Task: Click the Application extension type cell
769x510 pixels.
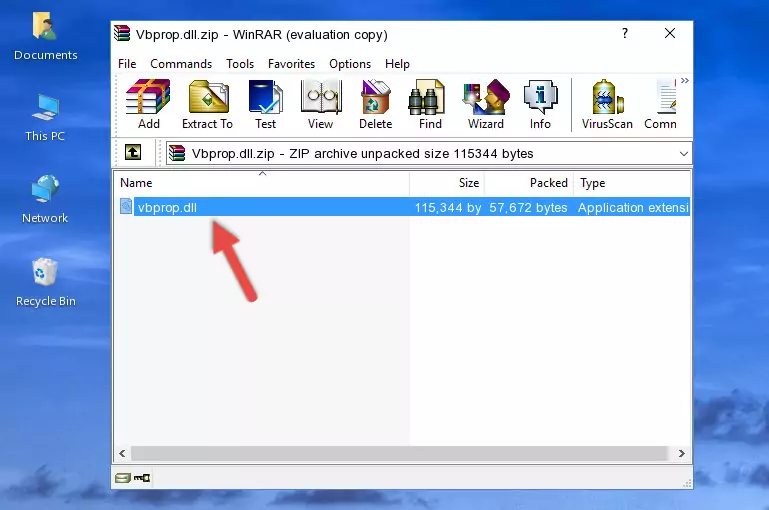Action: click(x=633, y=207)
